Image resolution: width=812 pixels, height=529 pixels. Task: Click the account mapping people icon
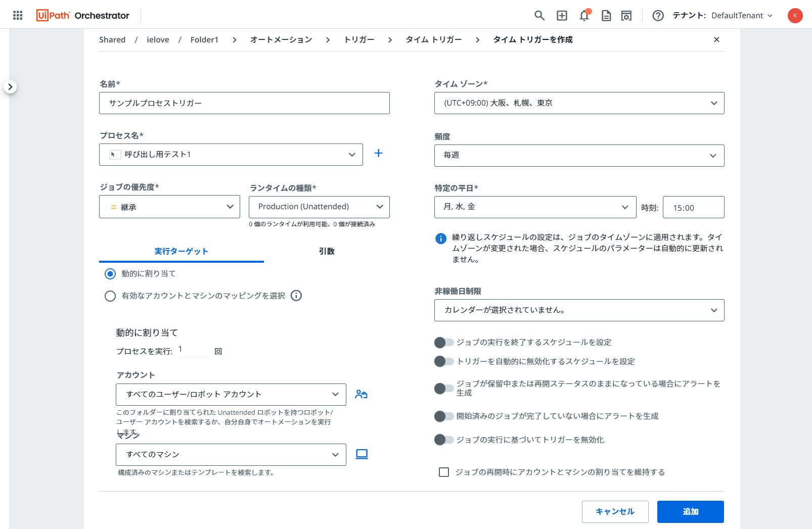pos(361,394)
